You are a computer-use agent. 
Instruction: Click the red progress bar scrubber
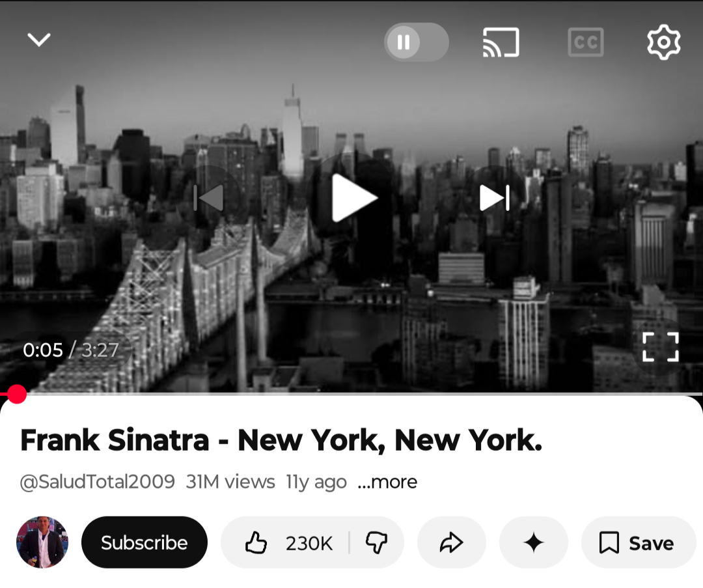(x=16, y=394)
